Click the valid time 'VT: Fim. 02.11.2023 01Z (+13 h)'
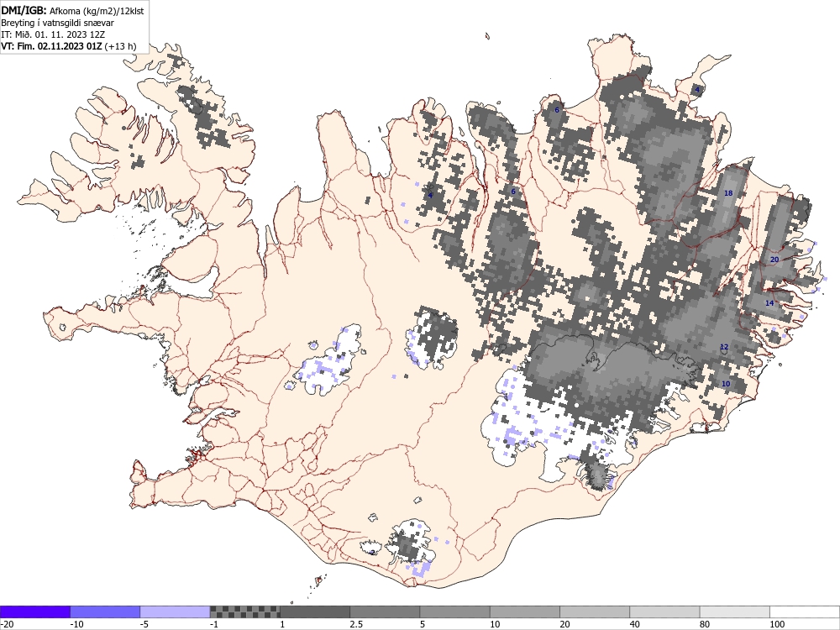 point(68,46)
